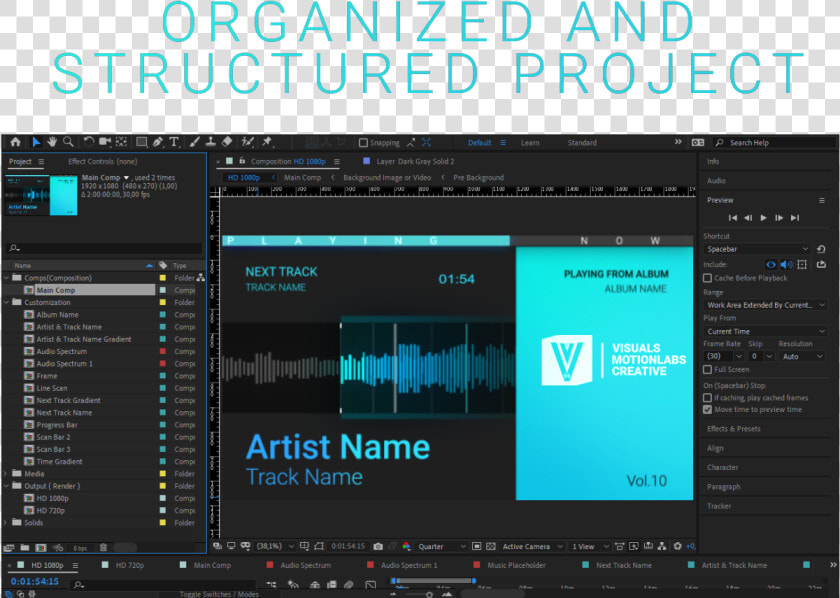Toggle include overlays and layer controls

click(802, 265)
